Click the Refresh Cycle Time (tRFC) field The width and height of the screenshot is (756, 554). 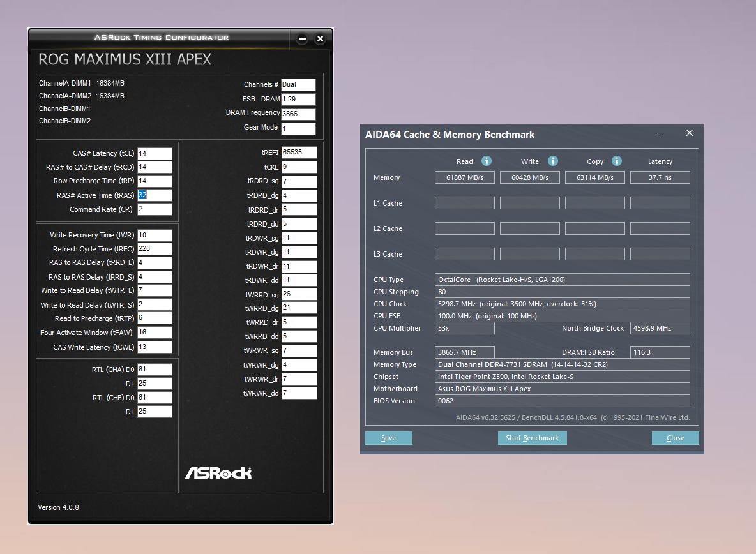coord(155,248)
